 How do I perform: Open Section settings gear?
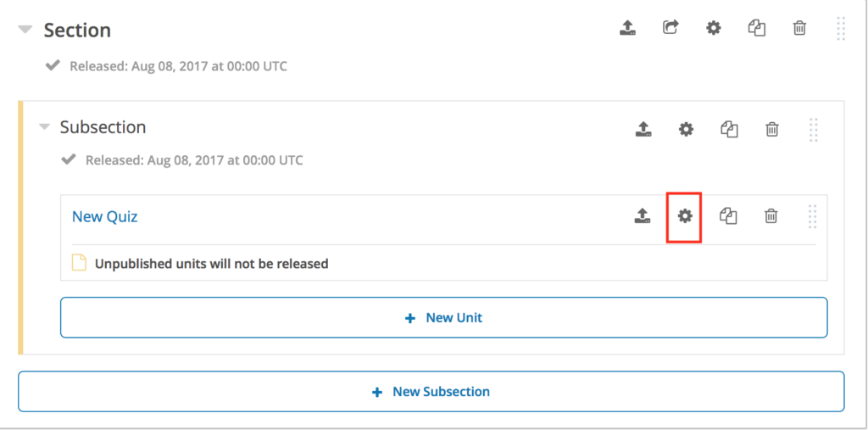click(x=714, y=28)
